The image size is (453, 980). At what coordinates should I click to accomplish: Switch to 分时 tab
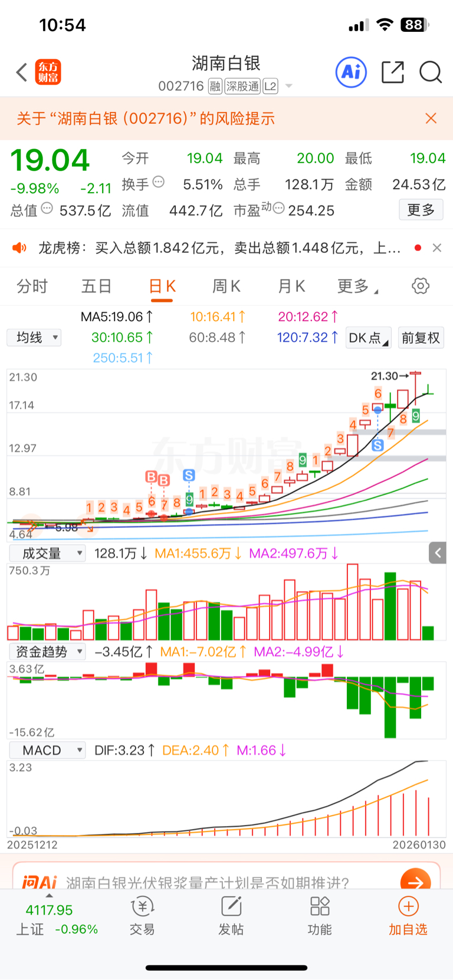[32, 286]
